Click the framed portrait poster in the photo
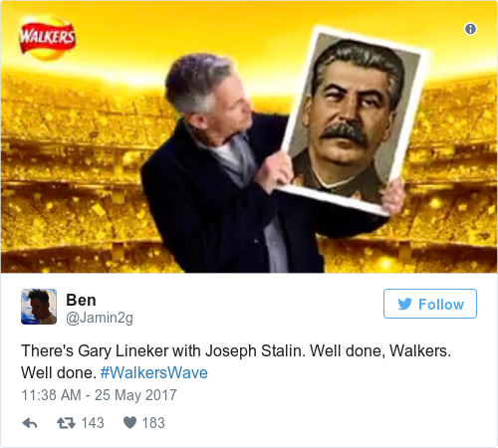This screenshot has width=498, height=448. point(353,119)
